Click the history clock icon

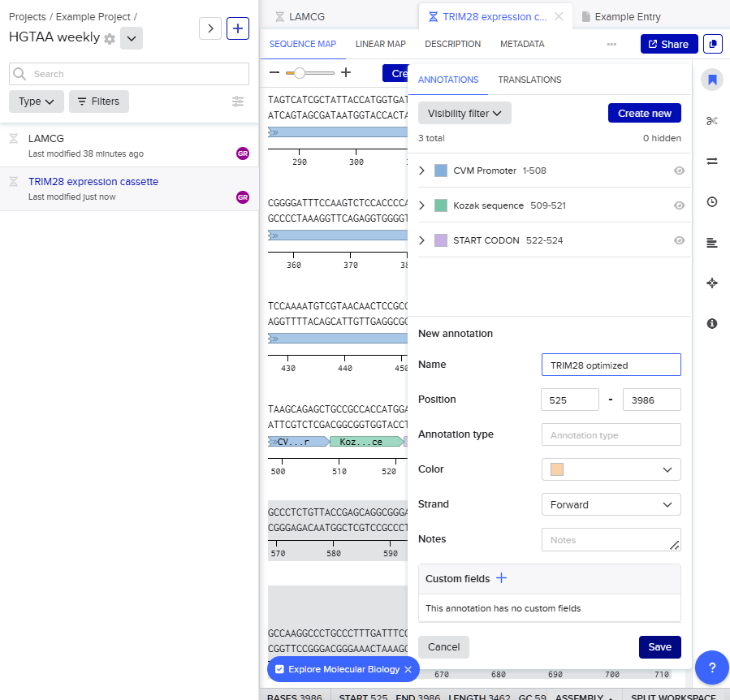point(712,201)
